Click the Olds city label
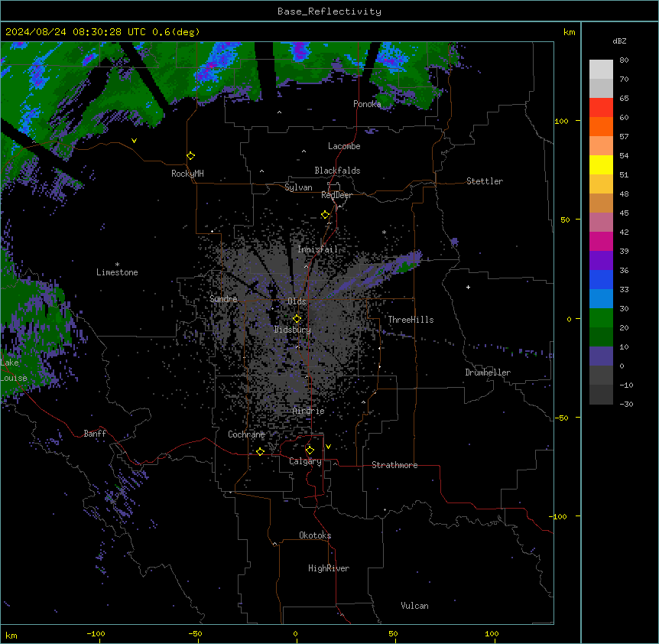The width and height of the screenshot is (659, 644). 297,301
